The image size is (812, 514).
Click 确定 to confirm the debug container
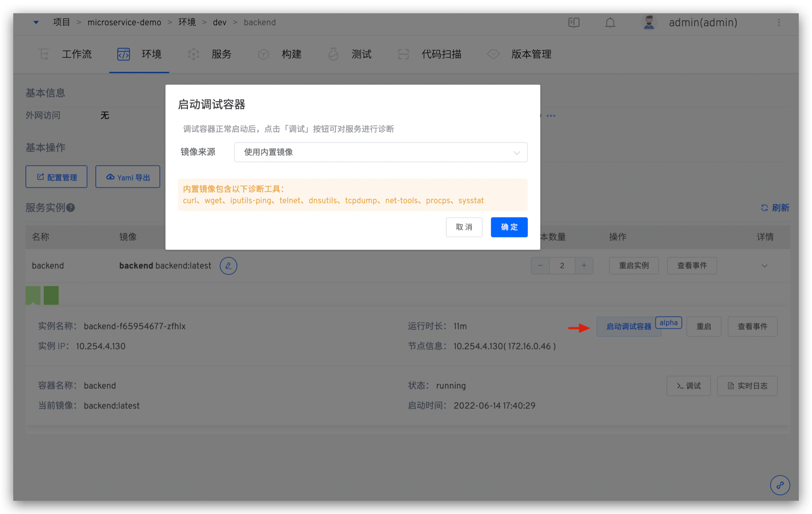click(x=509, y=227)
